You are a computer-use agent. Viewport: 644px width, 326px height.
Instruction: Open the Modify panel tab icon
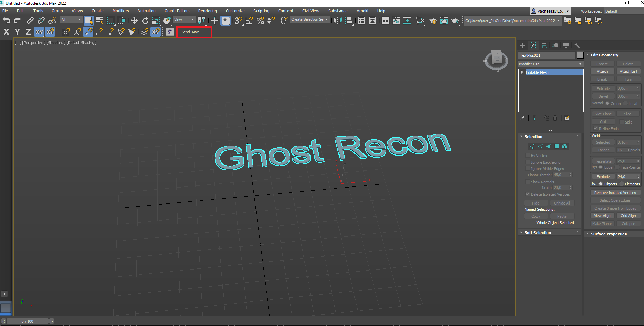pos(533,45)
